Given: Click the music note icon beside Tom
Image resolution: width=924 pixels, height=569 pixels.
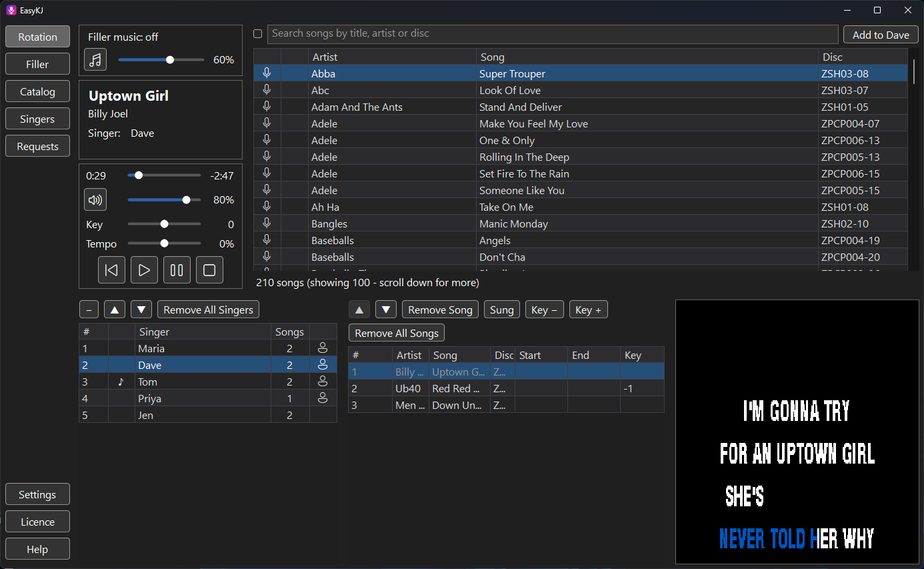Looking at the screenshot, I should pos(121,382).
